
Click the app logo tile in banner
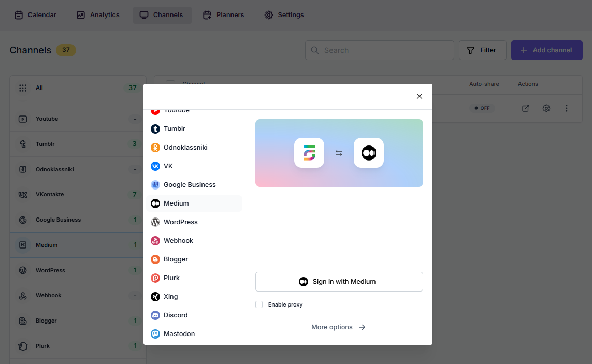(x=309, y=153)
